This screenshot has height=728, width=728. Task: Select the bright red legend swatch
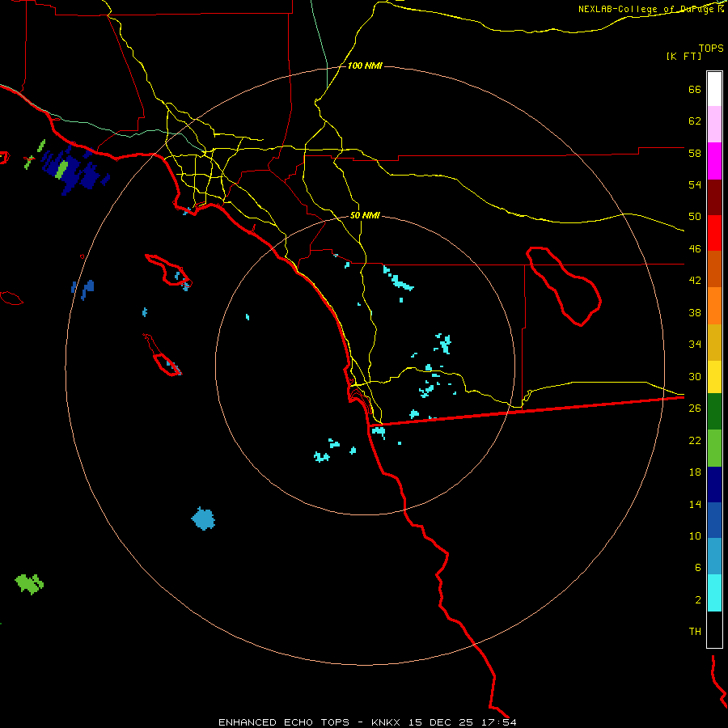pyautogui.click(x=714, y=233)
